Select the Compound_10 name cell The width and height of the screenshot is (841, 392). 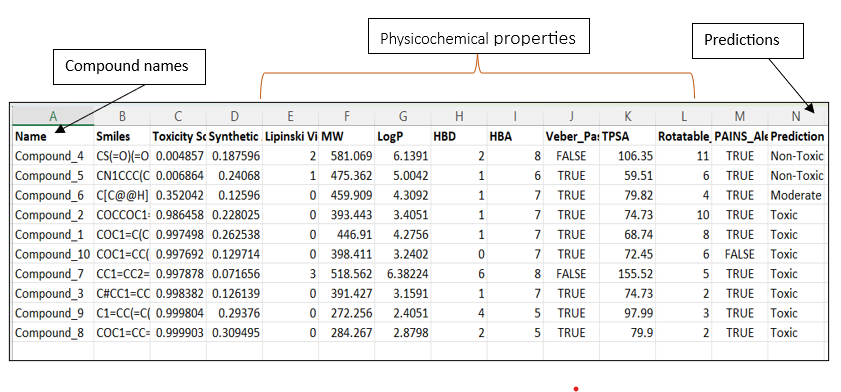[53, 254]
